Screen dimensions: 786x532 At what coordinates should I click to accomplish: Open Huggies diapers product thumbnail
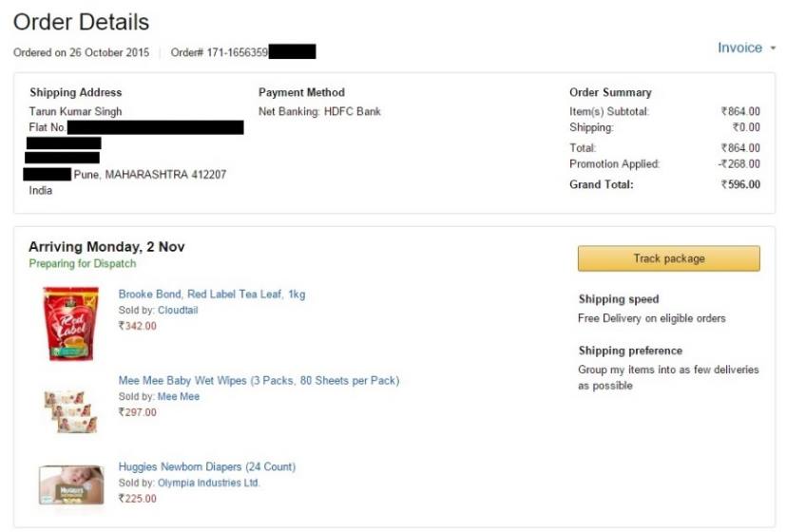(x=71, y=484)
